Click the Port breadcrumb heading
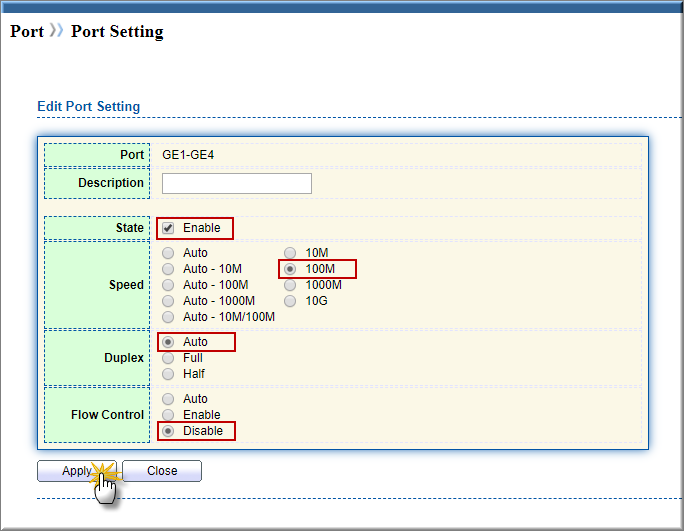The image size is (684, 531). (27, 31)
